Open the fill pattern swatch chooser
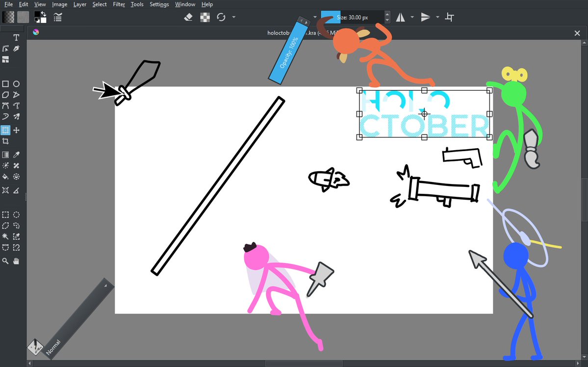The image size is (588, 367). [x=23, y=17]
